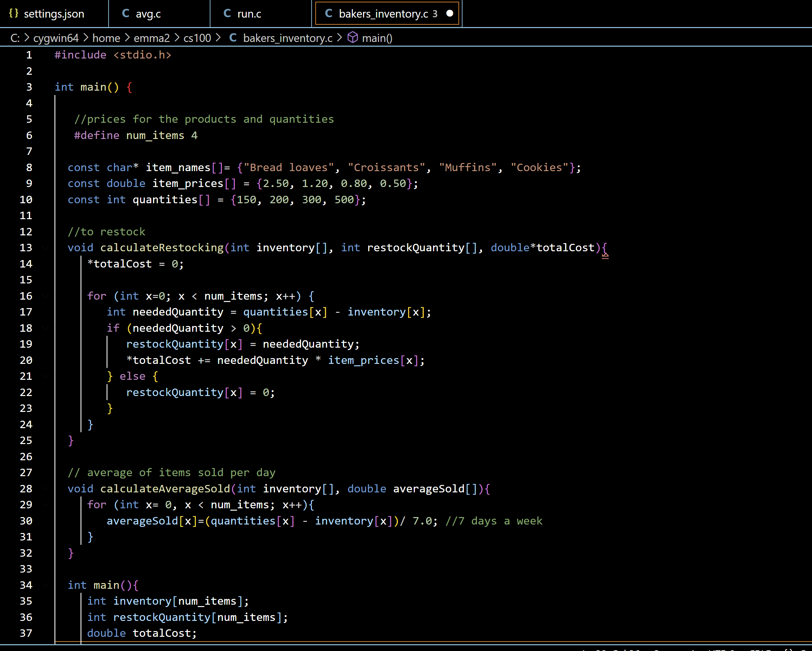Click line number 20 in the gutter

[x=26, y=360]
